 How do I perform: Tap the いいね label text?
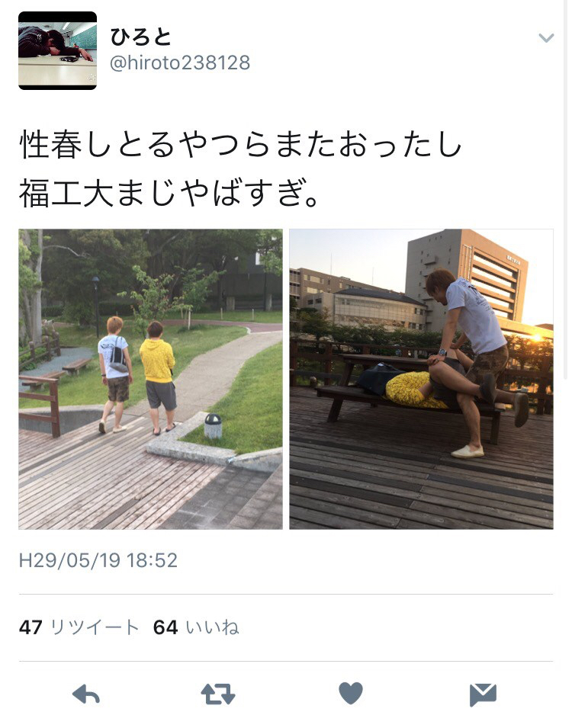click(x=212, y=627)
